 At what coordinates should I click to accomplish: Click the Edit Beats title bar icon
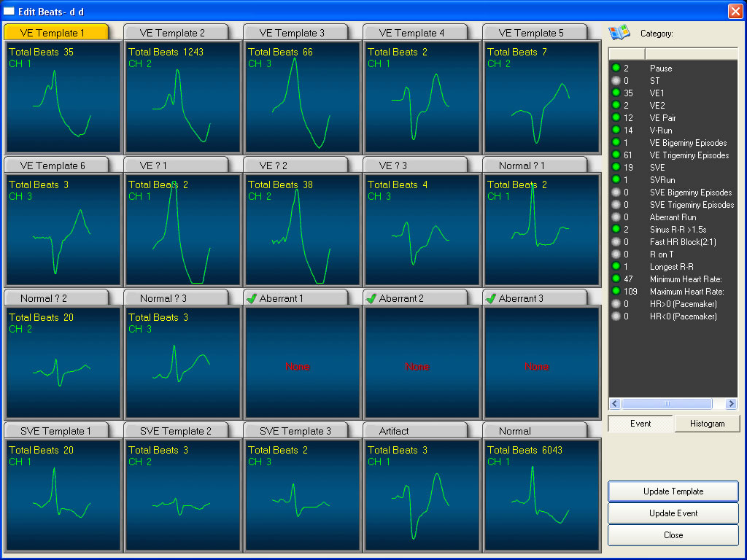click(x=9, y=11)
